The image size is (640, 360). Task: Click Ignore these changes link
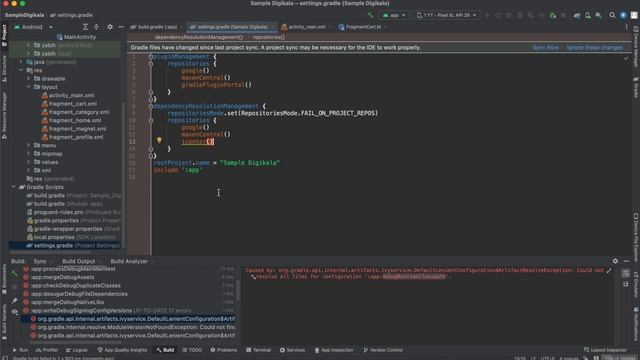[x=594, y=47]
